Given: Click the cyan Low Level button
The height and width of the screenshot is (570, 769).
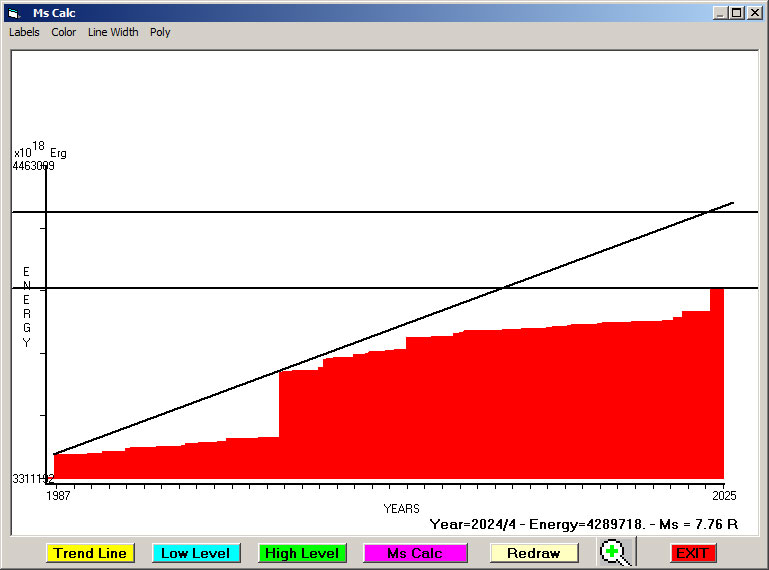Looking at the screenshot, I should tap(196, 553).
